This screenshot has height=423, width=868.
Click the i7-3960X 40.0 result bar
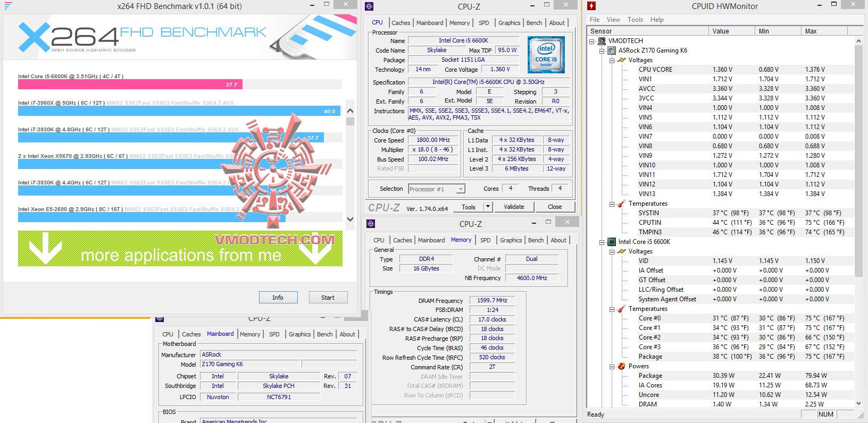tap(179, 111)
